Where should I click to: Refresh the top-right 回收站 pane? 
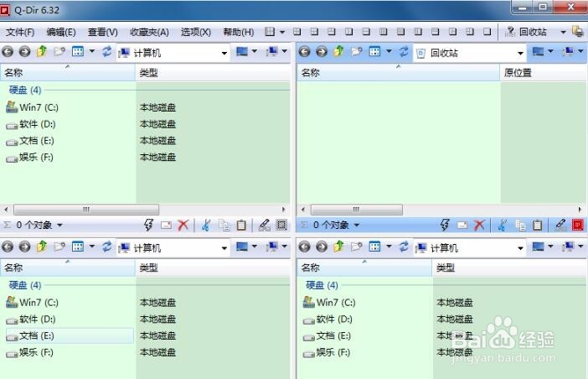(404, 51)
